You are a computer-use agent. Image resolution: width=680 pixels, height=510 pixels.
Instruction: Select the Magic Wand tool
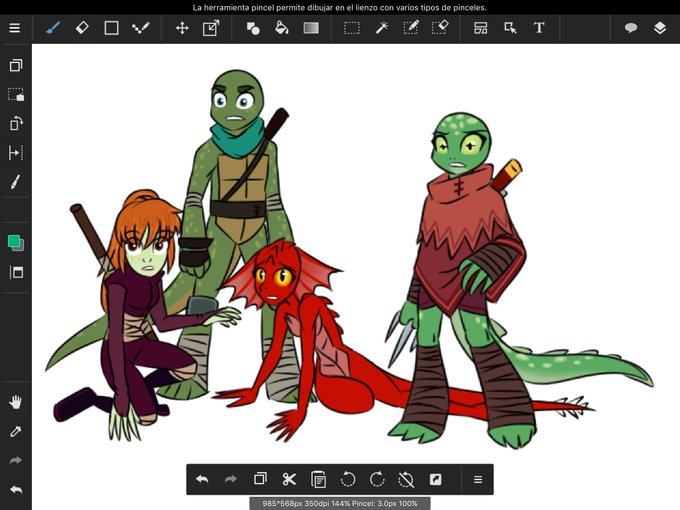tap(381, 28)
